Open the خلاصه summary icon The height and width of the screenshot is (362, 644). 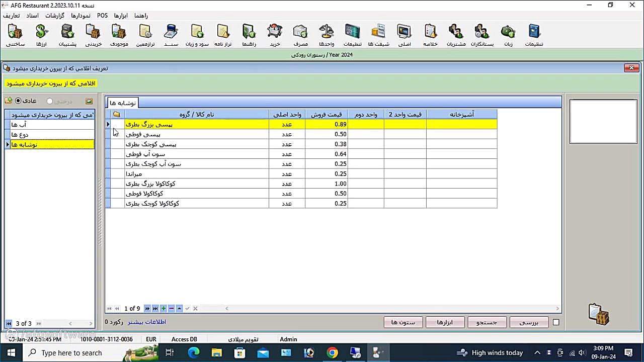point(430,35)
